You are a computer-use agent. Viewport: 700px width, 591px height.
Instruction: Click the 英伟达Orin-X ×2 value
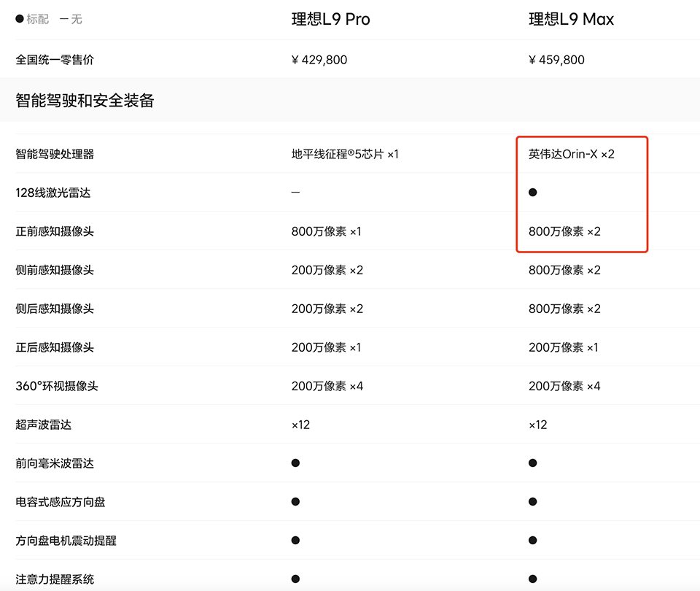(x=572, y=154)
